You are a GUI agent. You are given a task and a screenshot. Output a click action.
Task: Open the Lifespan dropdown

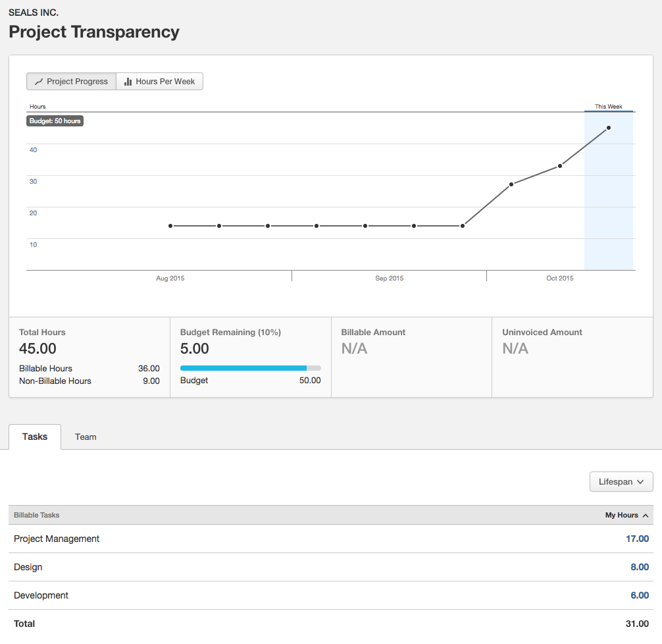621,482
